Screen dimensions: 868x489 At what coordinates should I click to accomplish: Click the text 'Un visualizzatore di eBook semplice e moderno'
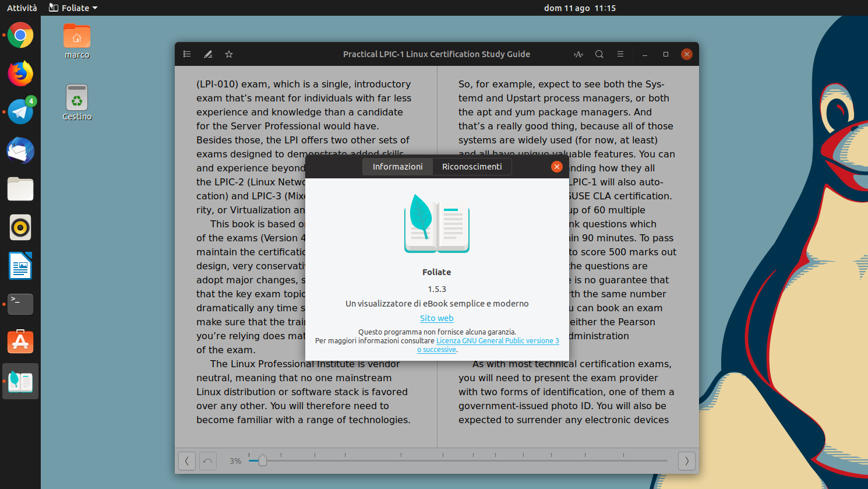tap(437, 304)
